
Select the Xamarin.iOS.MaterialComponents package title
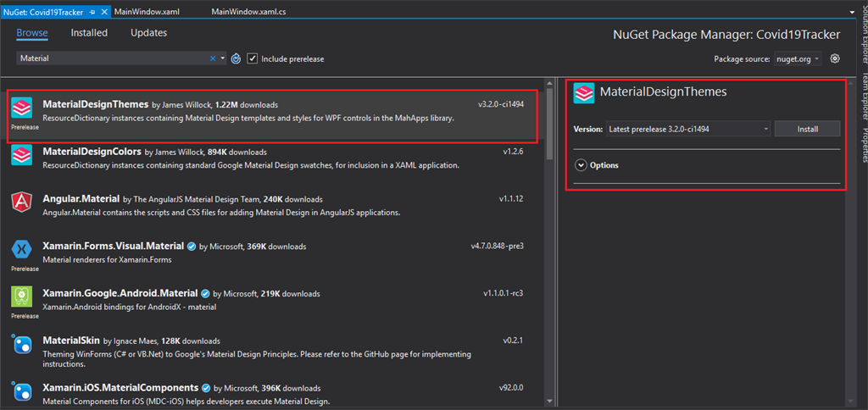pyautogui.click(x=120, y=387)
